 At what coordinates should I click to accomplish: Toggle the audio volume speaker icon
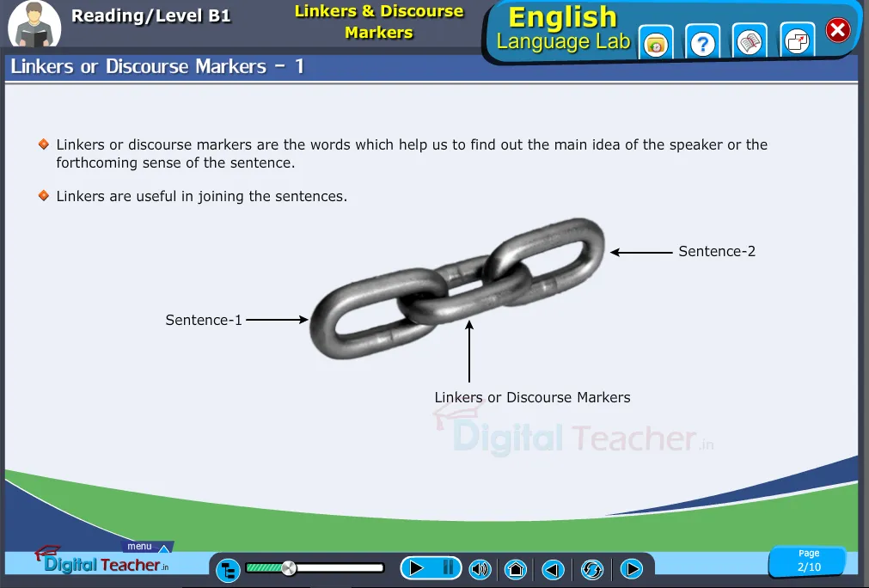pos(480,569)
